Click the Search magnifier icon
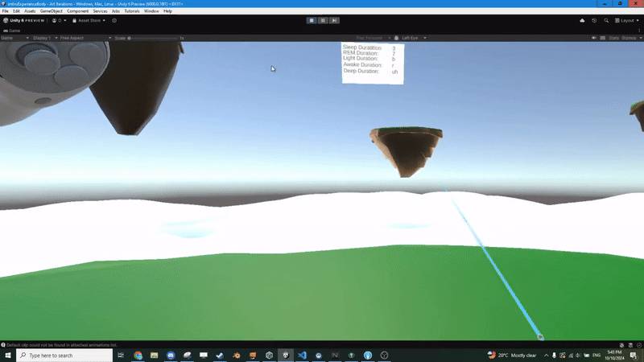644x362 pixels. (606, 20)
